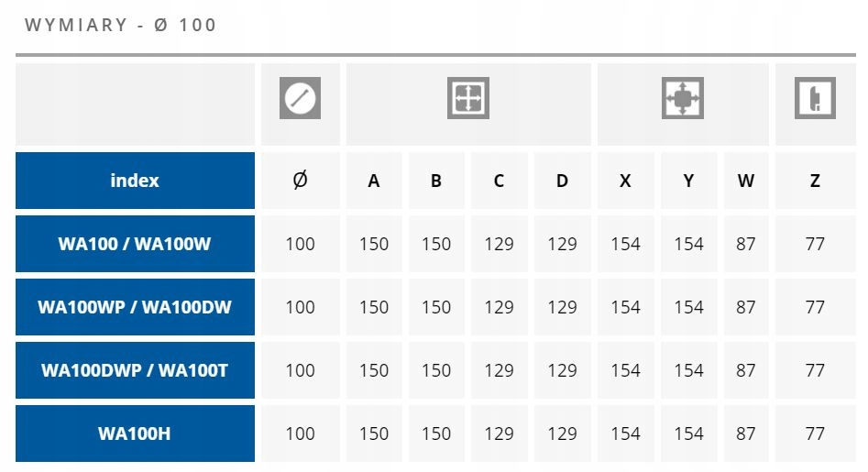Click the X column header

(x=625, y=181)
